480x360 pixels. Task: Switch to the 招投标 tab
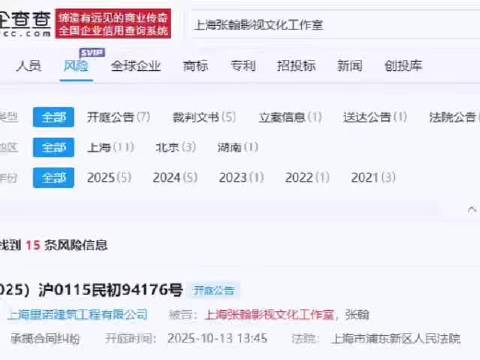[296, 66]
